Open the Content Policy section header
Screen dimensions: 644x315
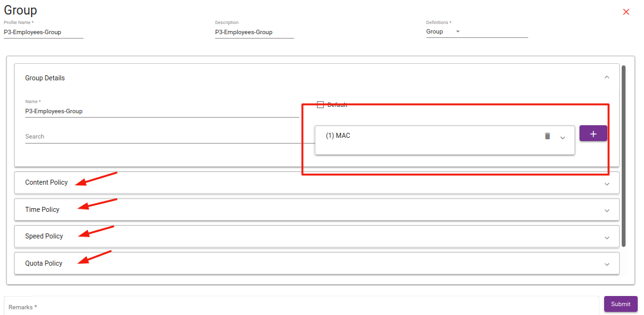click(x=46, y=183)
